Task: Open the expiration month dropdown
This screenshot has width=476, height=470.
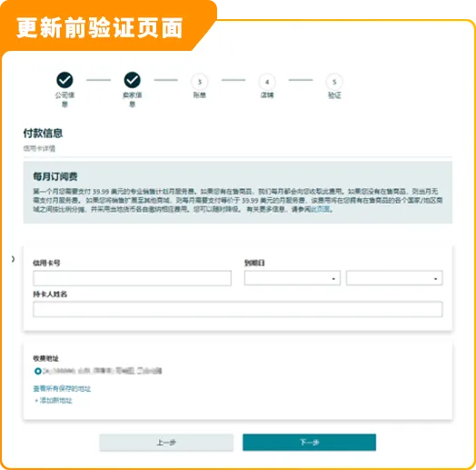Action: click(292, 278)
